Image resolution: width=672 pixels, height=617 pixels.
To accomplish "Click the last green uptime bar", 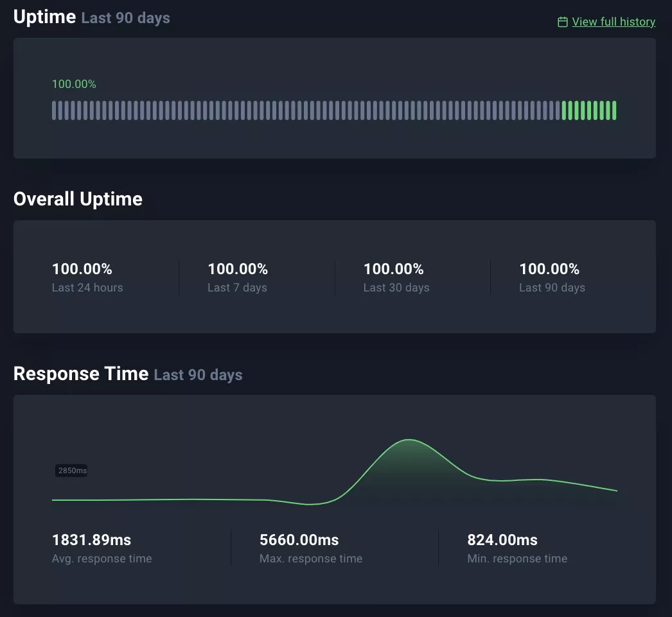I will (x=614, y=110).
